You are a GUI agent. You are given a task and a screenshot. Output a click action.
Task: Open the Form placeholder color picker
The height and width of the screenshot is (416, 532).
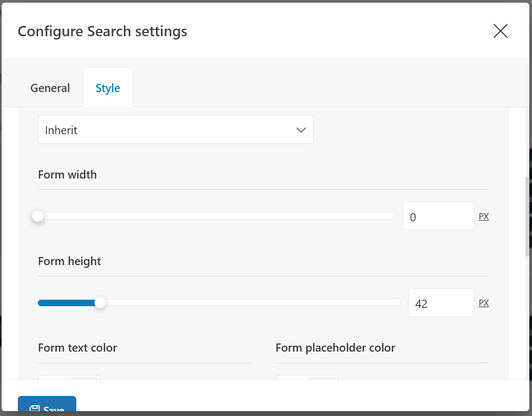pyautogui.click(x=307, y=377)
